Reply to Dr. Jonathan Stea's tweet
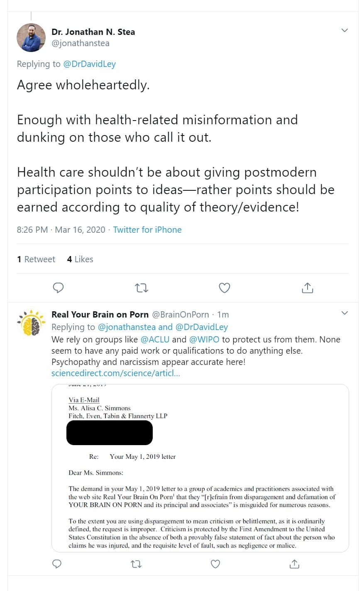 pos(59,288)
